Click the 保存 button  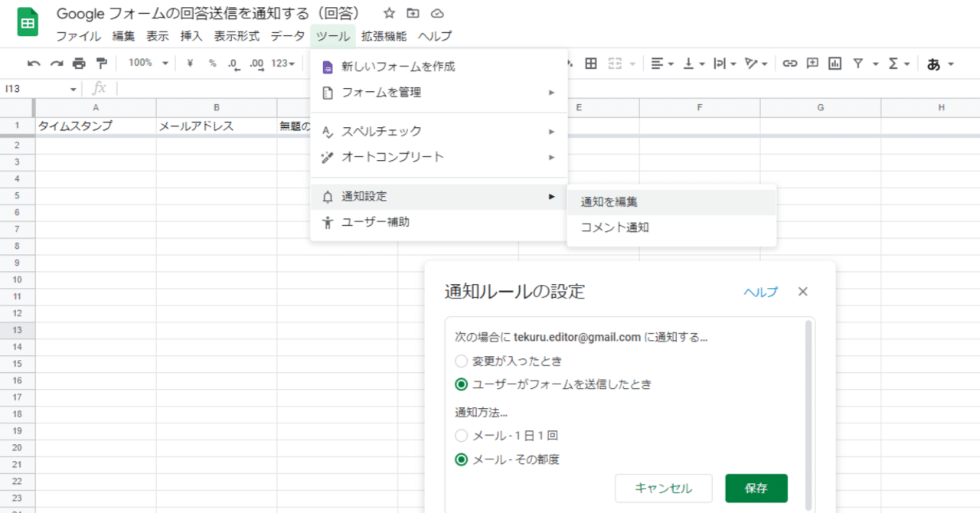[756, 488]
